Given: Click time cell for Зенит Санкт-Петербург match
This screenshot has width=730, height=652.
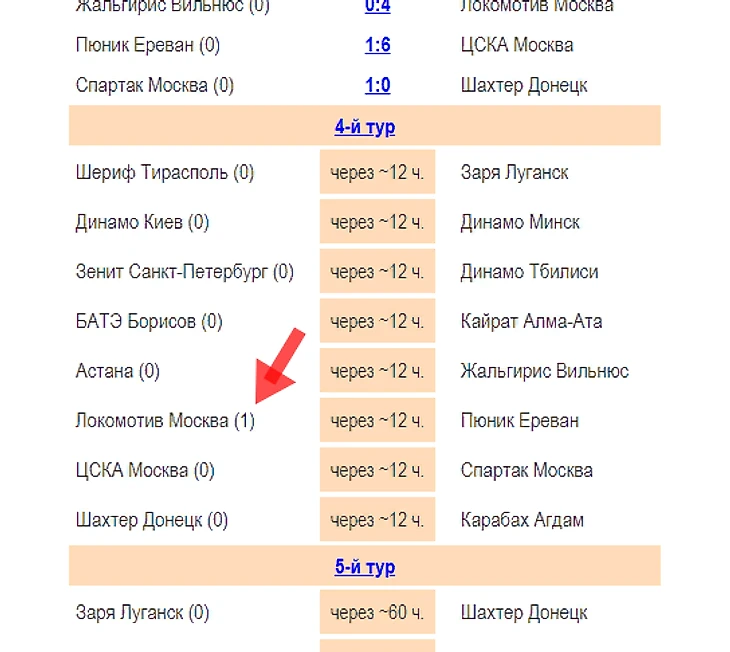Looking at the screenshot, I should pyautogui.click(x=377, y=272).
